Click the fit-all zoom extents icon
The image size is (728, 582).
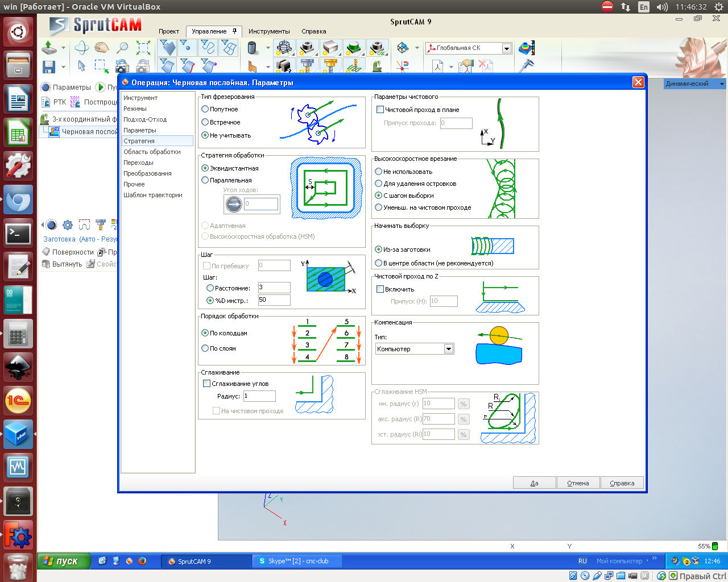pyautogui.click(x=143, y=48)
